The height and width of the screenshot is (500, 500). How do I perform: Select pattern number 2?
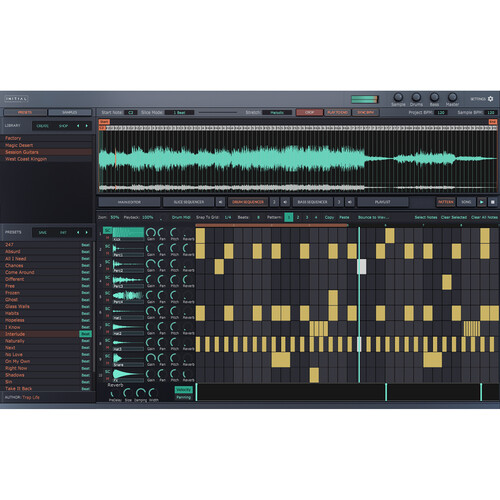(x=298, y=217)
